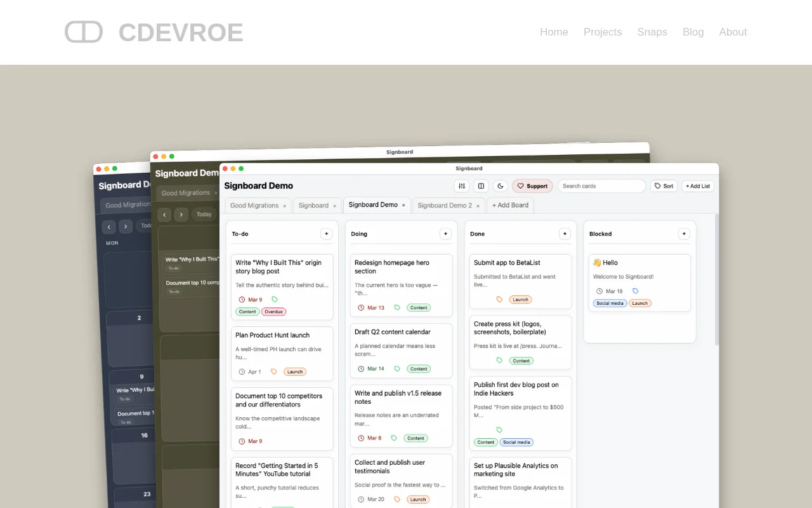Screen dimensions: 812x508
Task: Click the + Add List button
Action: click(698, 186)
